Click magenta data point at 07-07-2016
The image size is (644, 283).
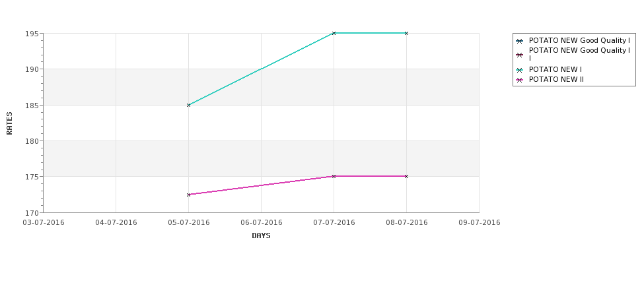[x=334, y=176]
